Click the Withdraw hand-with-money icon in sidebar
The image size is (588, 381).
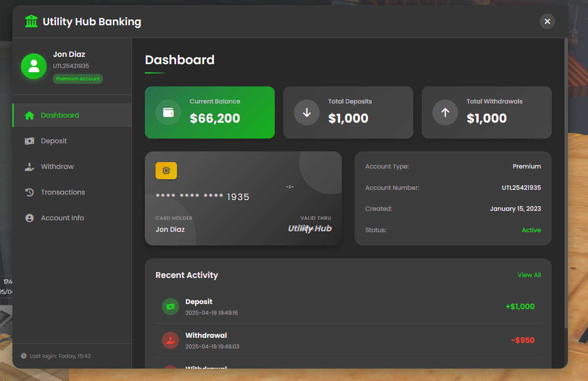pyautogui.click(x=29, y=167)
